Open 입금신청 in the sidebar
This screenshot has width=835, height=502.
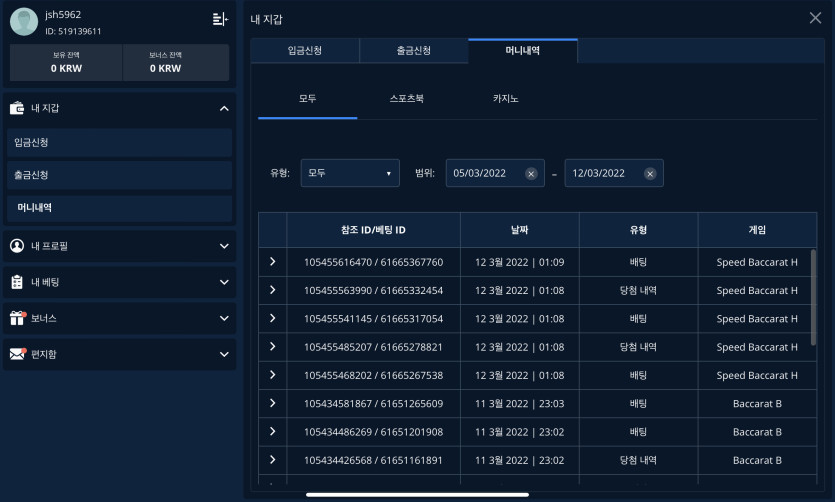[x=119, y=142]
